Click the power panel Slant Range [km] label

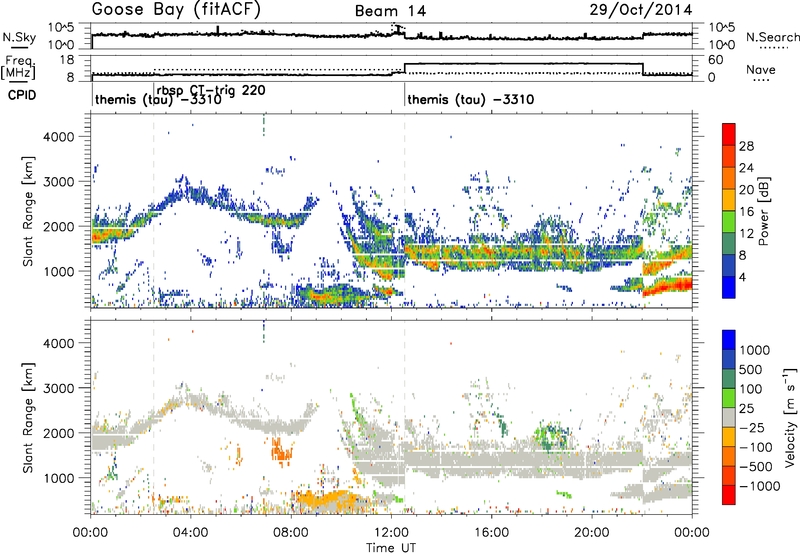pyautogui.click(x=28, y=211)
